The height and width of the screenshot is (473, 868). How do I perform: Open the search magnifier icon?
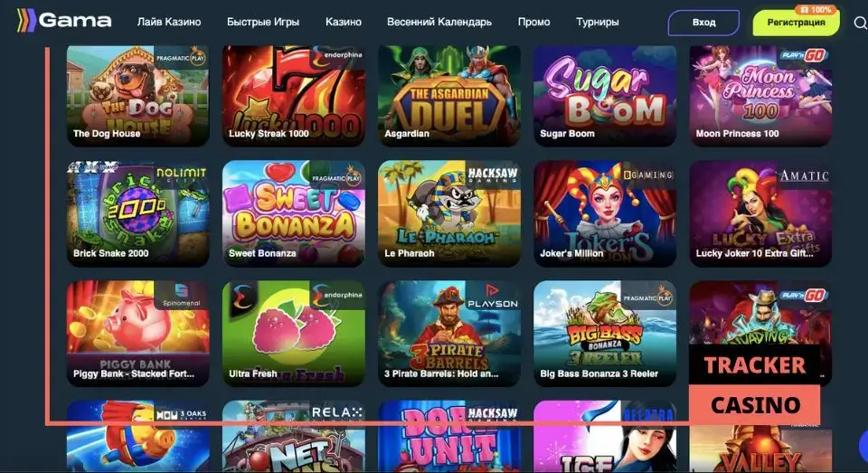click(x=860, y=24)
